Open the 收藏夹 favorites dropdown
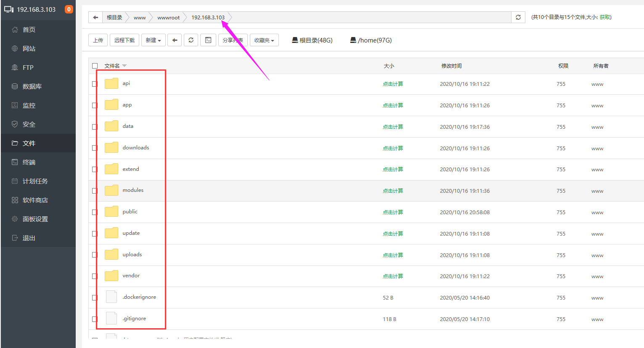 [x=264, y=40]
